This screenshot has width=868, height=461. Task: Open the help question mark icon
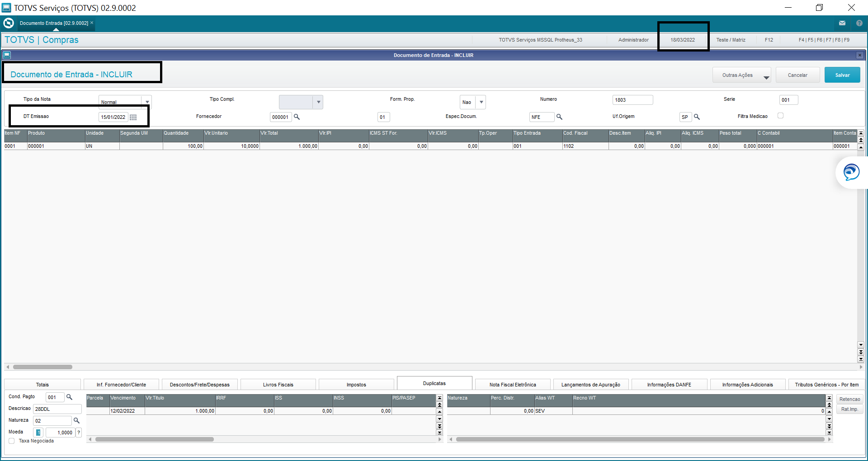pos(859,23)
